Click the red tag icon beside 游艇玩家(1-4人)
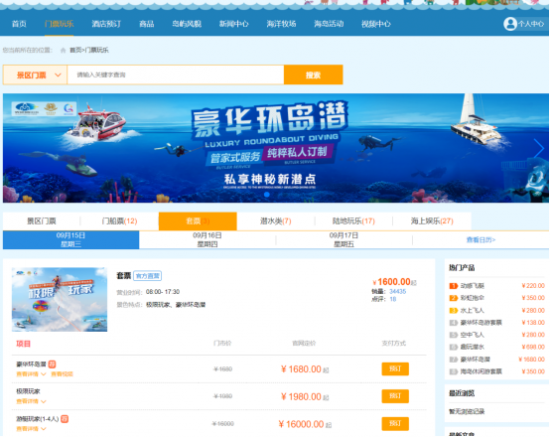Screen dimensions: 550x437 pos(65,419)
